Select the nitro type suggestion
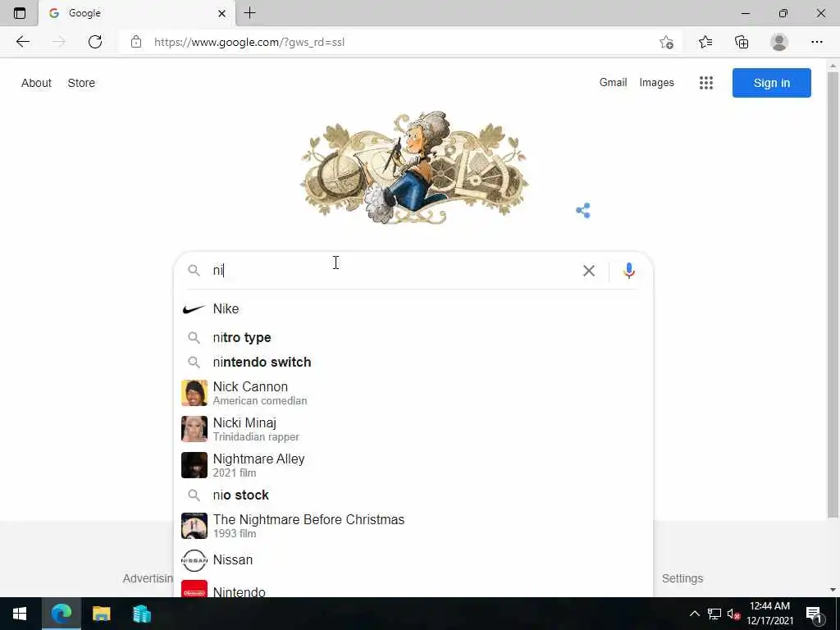This screenshot has width=840, height=630. (x=413, y=337)
